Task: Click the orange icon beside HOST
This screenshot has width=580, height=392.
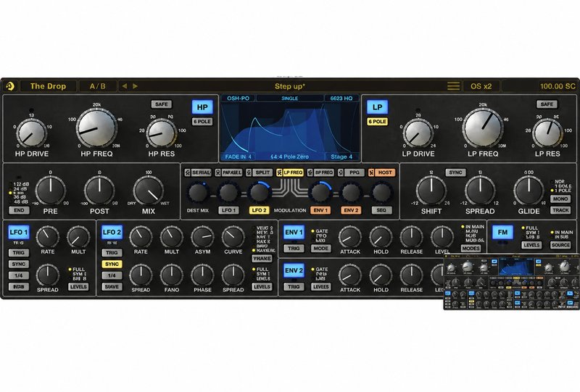Action: [x=371, y=172]
